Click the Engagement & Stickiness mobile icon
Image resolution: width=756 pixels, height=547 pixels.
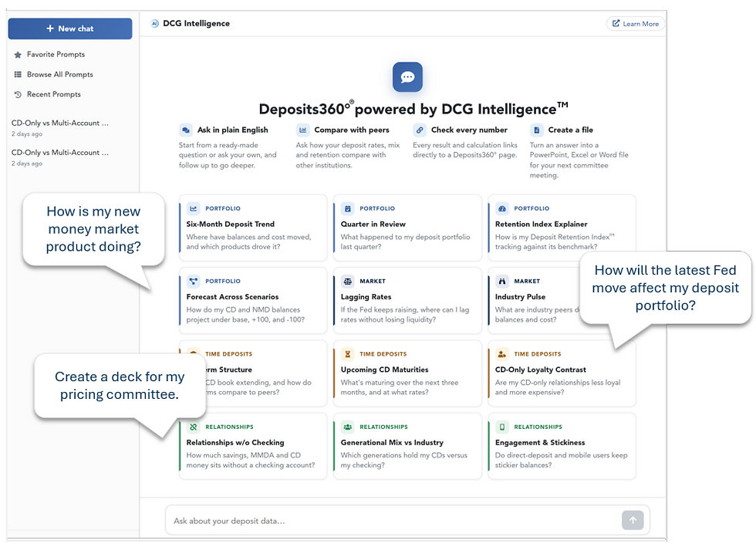pyautogui.click(x=502, y=427)
